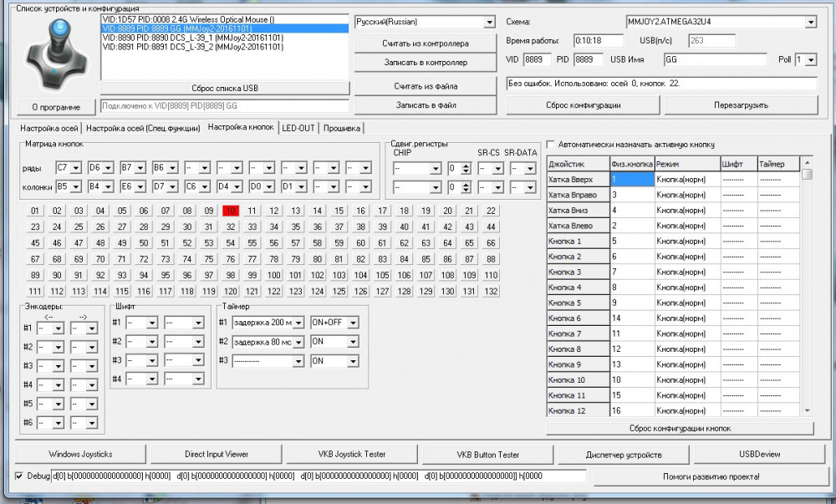
Task: Select the red highlighted matrix button 10
Action: [231, 211]
